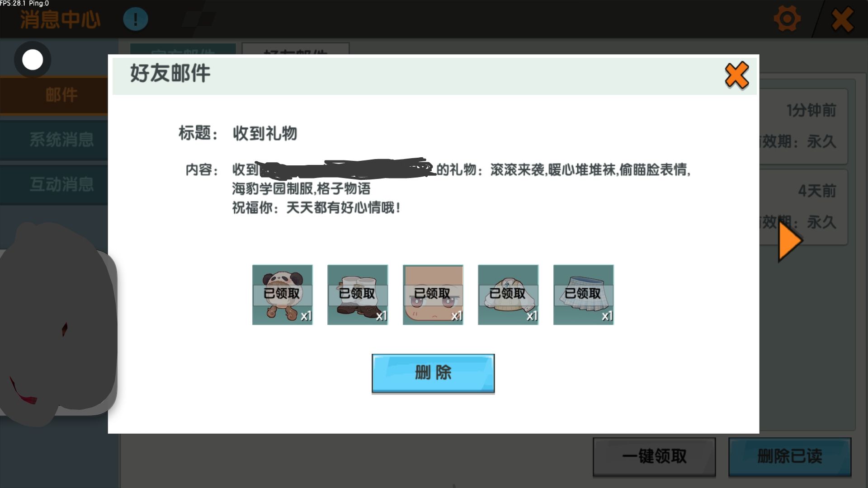Click the plaid skirt gift icon
The image size is (868, 488).
tap(583, 295)
